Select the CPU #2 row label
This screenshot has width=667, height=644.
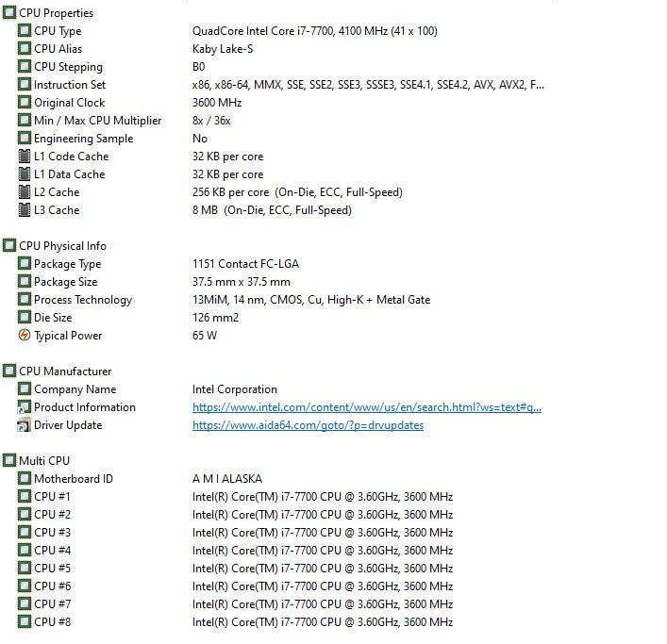click(52, 514)
